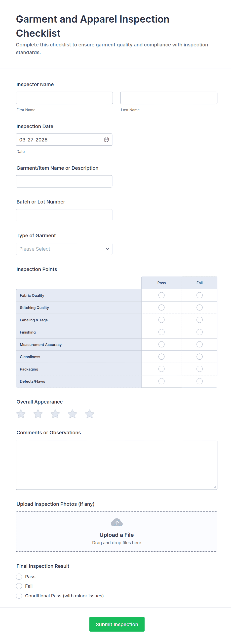Open the Type of Garment dropdown

(x=64, y=249)
